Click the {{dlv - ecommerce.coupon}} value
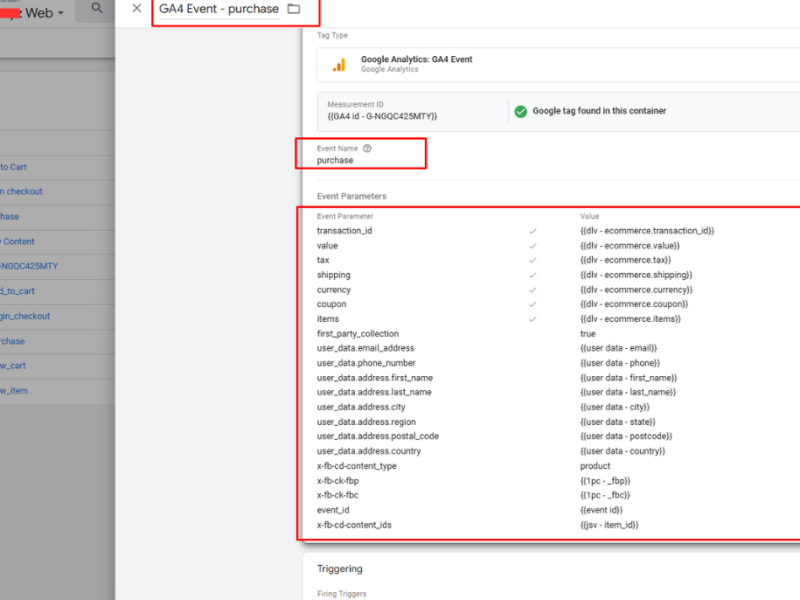Viewport: 800px width, 600px height. tap(634, 304)
